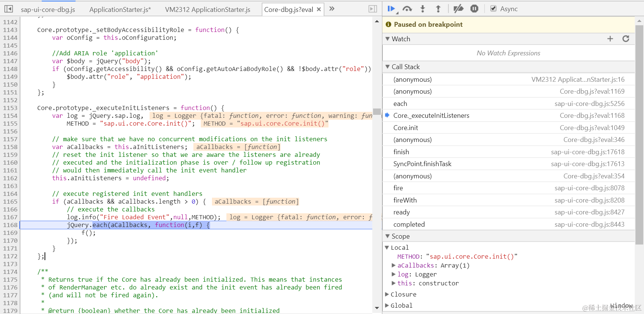Image resolution: width=644 pixels, height=314 pixels.
Task: Click 'Paused on breakpoint' status message
Action: [x=428, y=25]
